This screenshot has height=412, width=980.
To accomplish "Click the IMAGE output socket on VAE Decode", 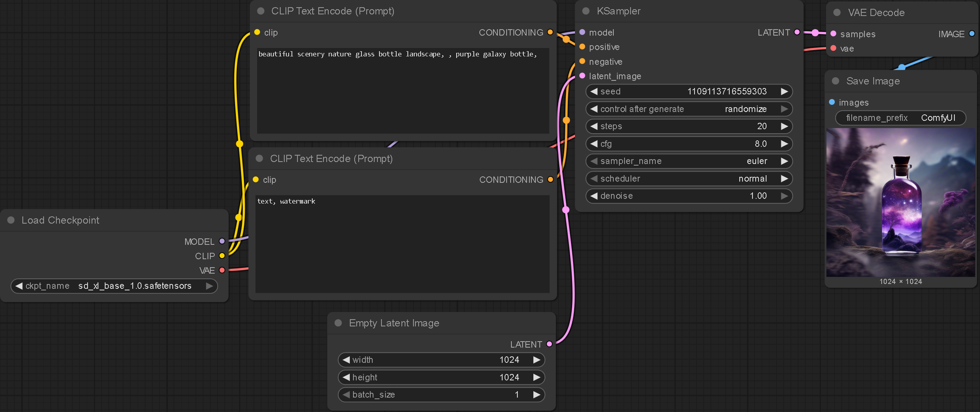I will click(x=972, y=34).
